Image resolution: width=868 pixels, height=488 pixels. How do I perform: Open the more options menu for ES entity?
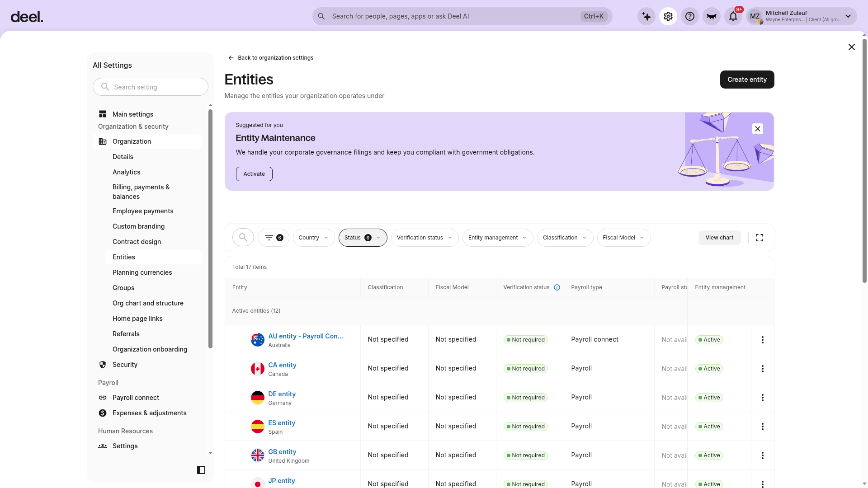point(763,427)
